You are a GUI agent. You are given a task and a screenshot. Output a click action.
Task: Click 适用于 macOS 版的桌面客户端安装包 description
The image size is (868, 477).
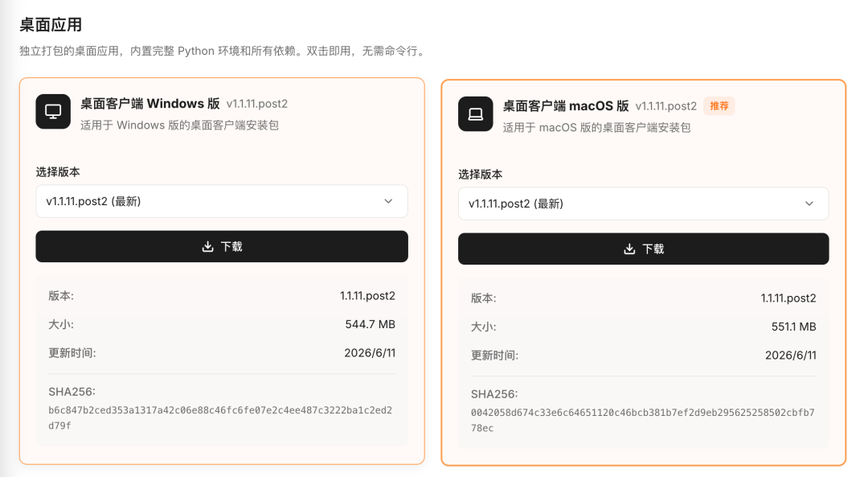(596, 127)
